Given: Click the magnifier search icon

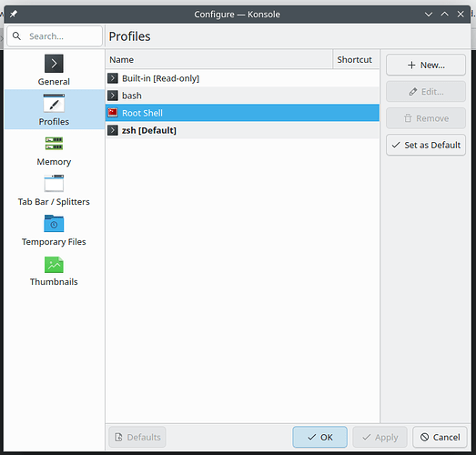Looking at the screenshot, I should (x=16, y=36).
